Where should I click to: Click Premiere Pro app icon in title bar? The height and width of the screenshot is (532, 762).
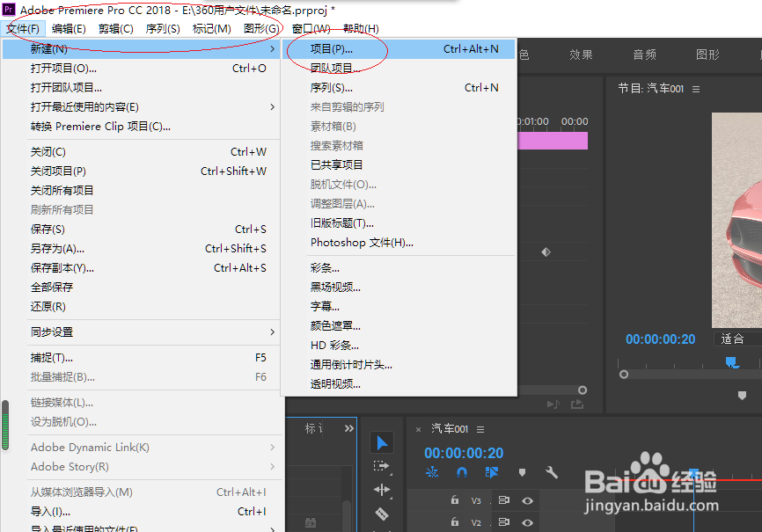click(x=9, y=9)
